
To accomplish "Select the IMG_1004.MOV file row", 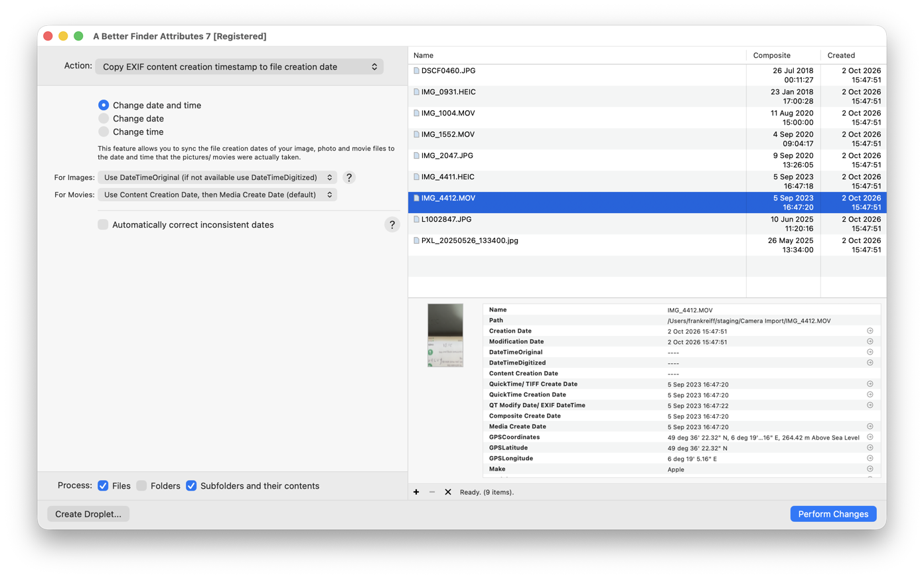I will (x=647, y=118).
